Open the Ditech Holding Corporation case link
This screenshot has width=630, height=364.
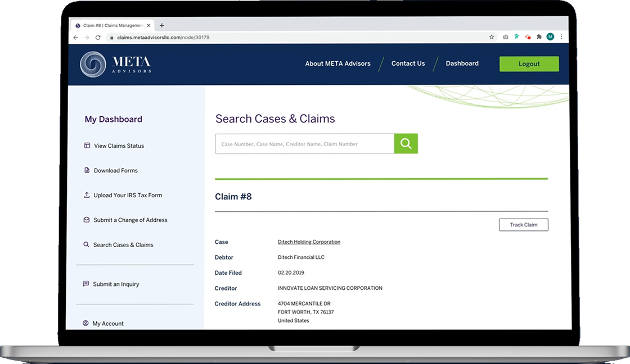309,242
